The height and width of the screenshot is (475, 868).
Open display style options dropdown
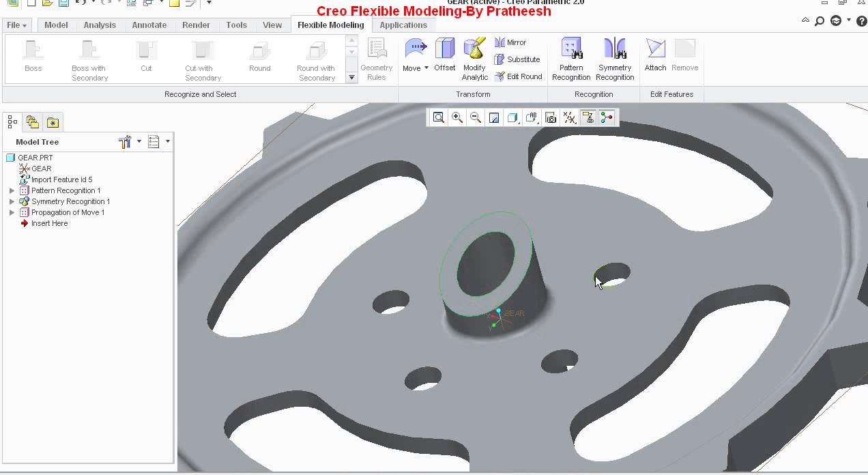point(513,118)
